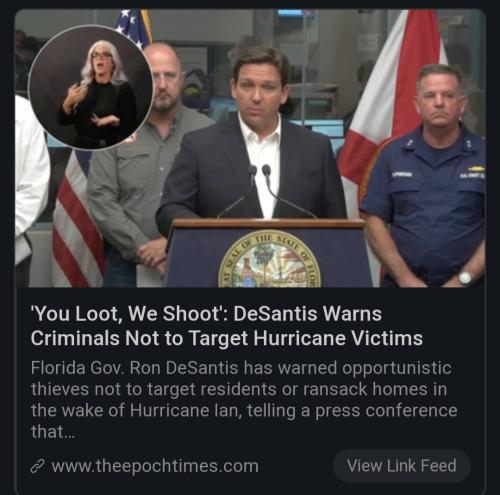Click the View Link Feed button

coord(402,466)
